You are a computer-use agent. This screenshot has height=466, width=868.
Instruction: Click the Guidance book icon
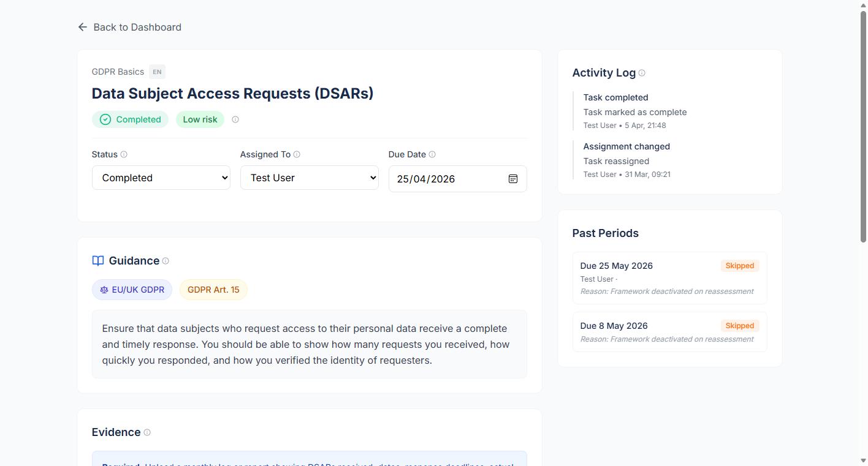click(98, 261)
